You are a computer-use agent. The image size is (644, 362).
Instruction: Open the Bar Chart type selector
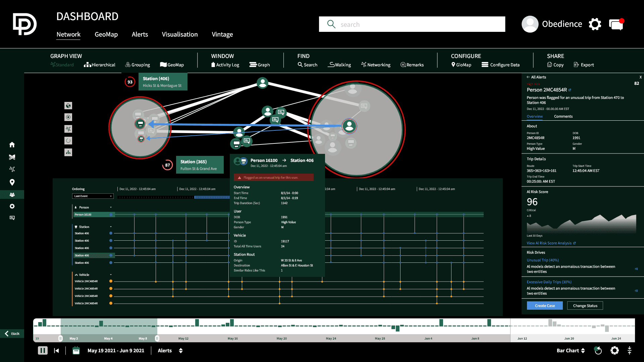[571, 351]
